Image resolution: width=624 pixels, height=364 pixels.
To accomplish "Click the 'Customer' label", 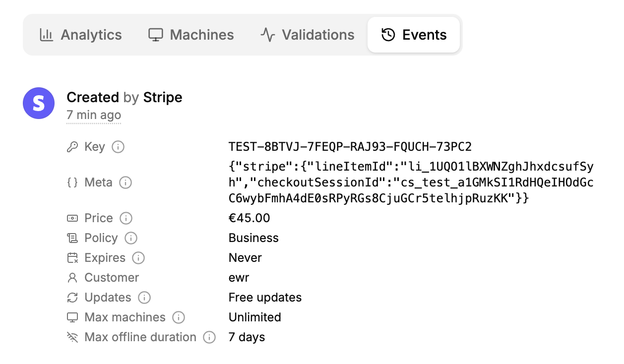I will 112,278.
